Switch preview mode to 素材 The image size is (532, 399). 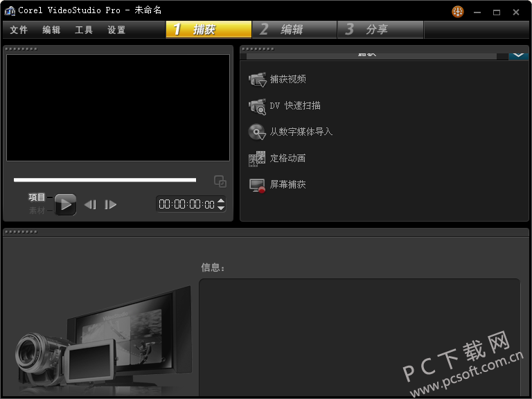[x=37, y=211]
